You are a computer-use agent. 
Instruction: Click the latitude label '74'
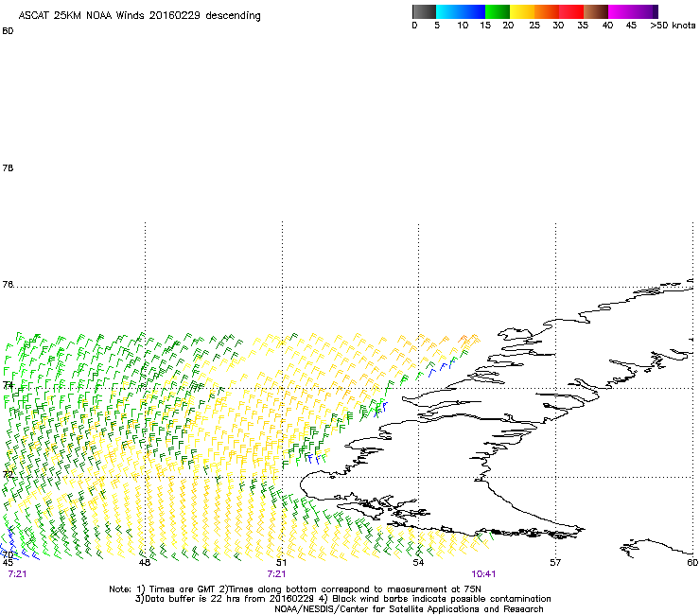(x=8, y=385)
